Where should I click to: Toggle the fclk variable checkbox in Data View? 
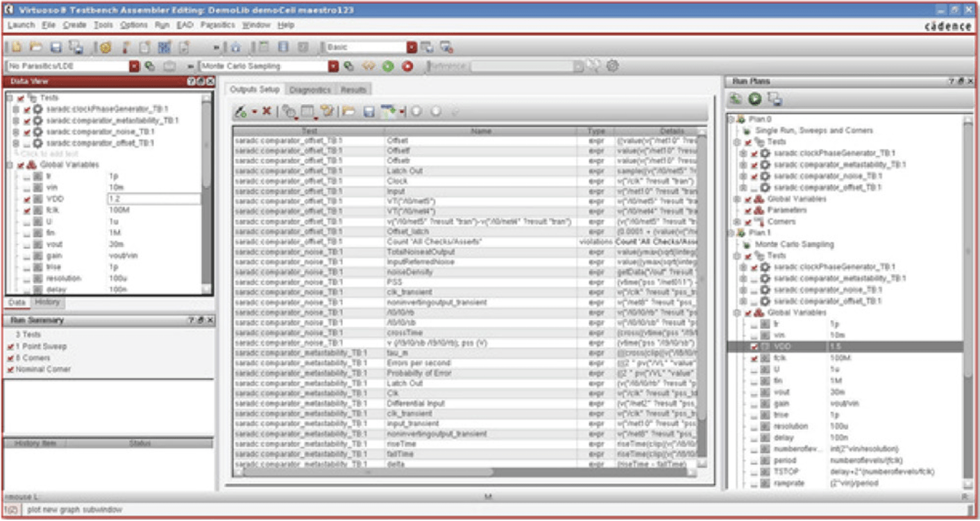[x=27, y=210]
